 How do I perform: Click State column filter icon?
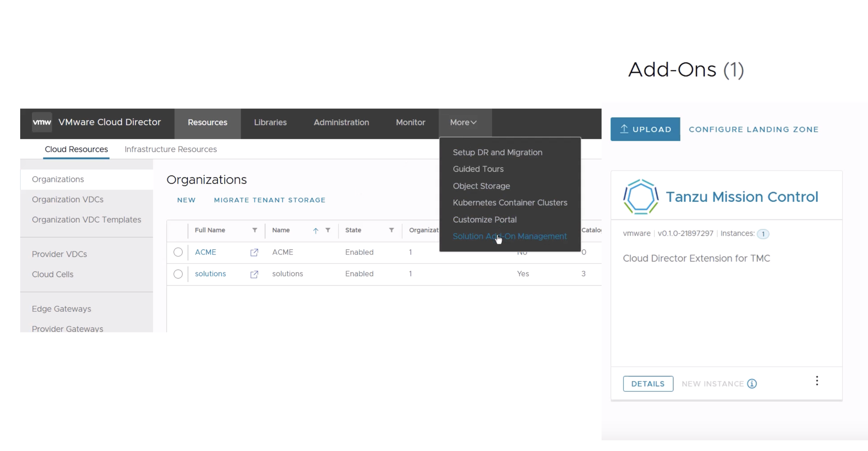point(391,230)
